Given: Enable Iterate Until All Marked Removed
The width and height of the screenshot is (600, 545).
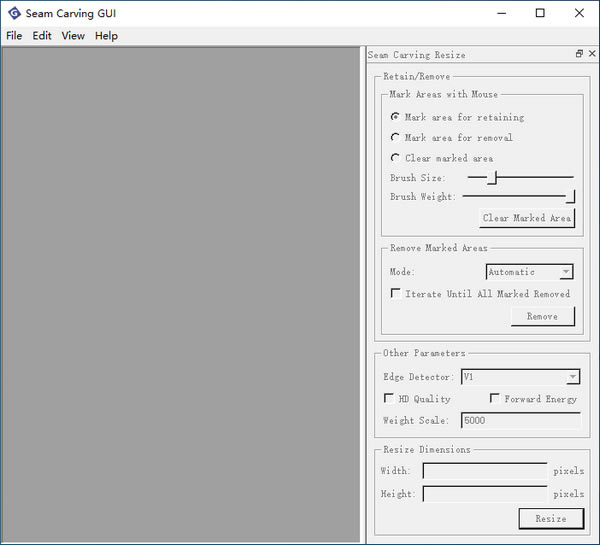Looking at the screenshot, I should click(x=480, y=294).
